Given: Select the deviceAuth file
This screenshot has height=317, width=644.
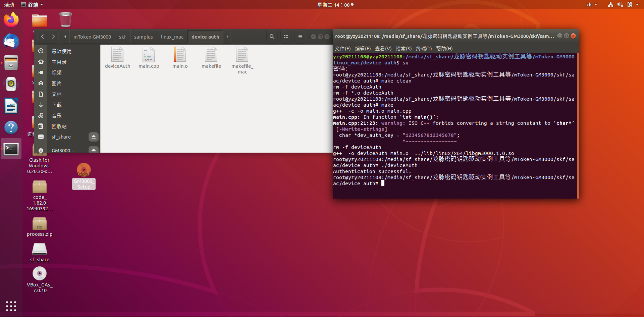Looking at the screenshot, I should tap(117, 58).
